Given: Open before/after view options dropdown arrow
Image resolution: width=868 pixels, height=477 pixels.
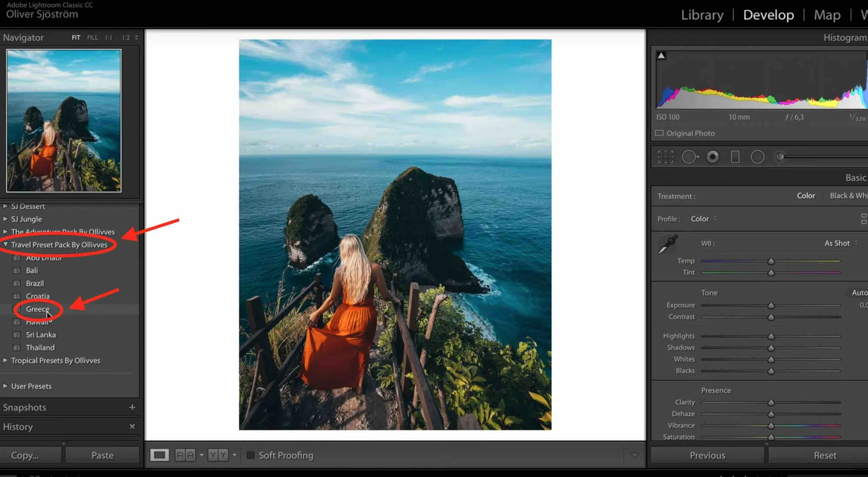Looking at the screenshot, I should (234, 455).
